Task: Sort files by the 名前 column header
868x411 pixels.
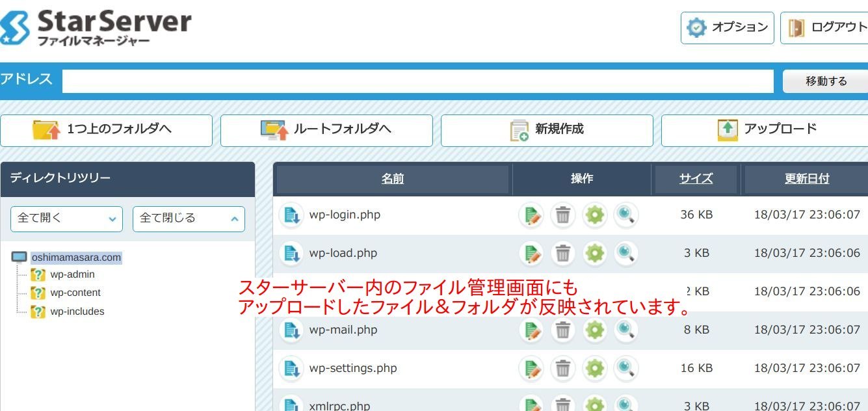Action: pyautogui.click(x=393, y=179)
